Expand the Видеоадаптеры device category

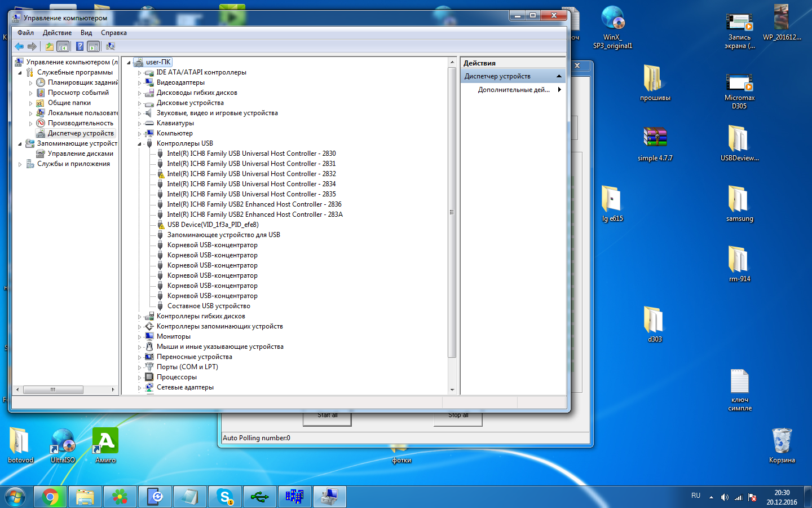pyautogui.click(x=139, y=83)
